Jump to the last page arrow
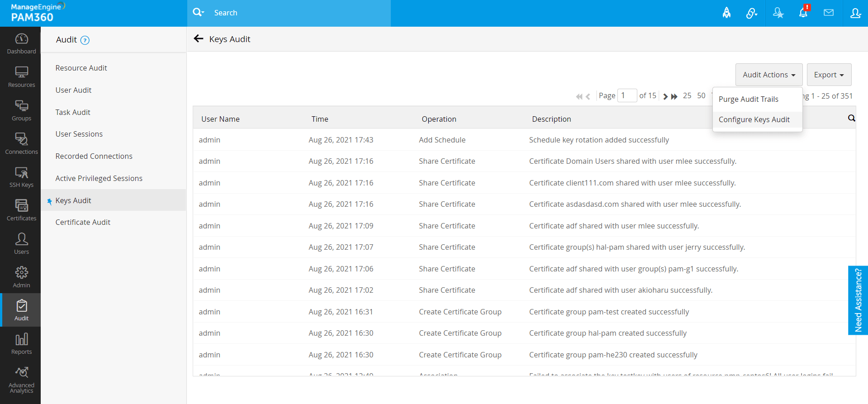Viewport: 868px width, 404px height. pyautogui.click(x=674, y=96)
